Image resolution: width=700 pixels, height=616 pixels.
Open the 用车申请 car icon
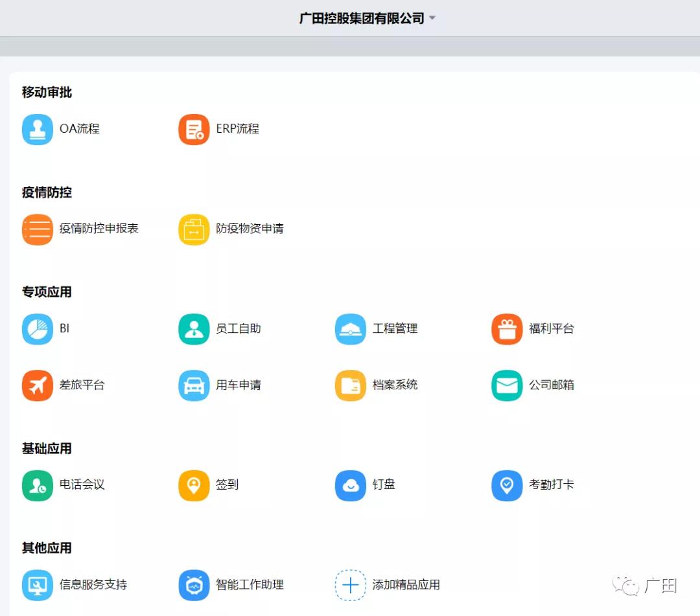194,385
